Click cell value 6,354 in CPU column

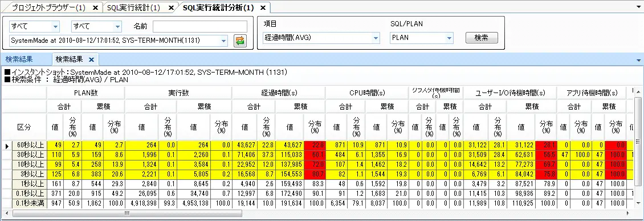336,203
